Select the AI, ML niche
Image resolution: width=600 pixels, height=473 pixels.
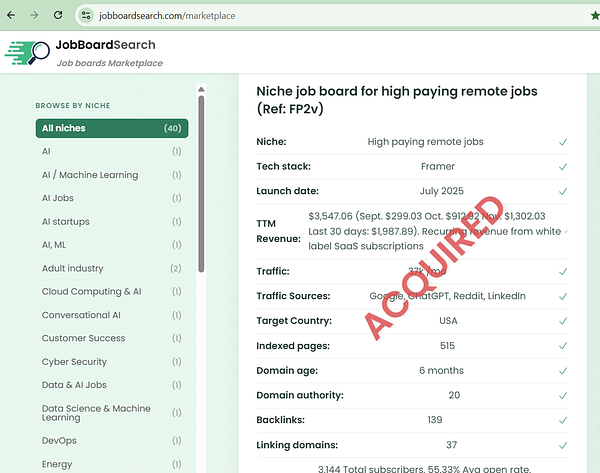(x=112, y=245)
